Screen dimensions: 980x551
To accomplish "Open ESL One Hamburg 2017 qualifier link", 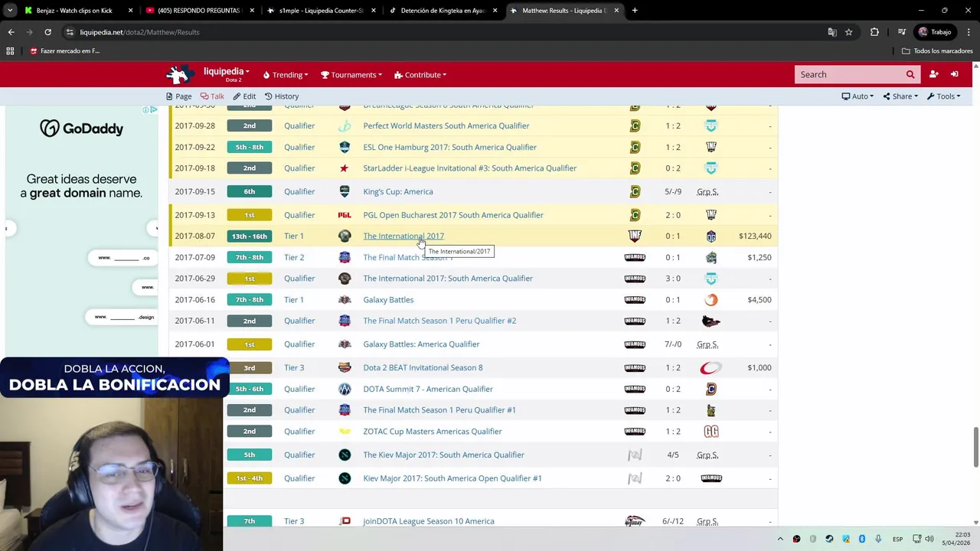I will (x=450, y=147).
